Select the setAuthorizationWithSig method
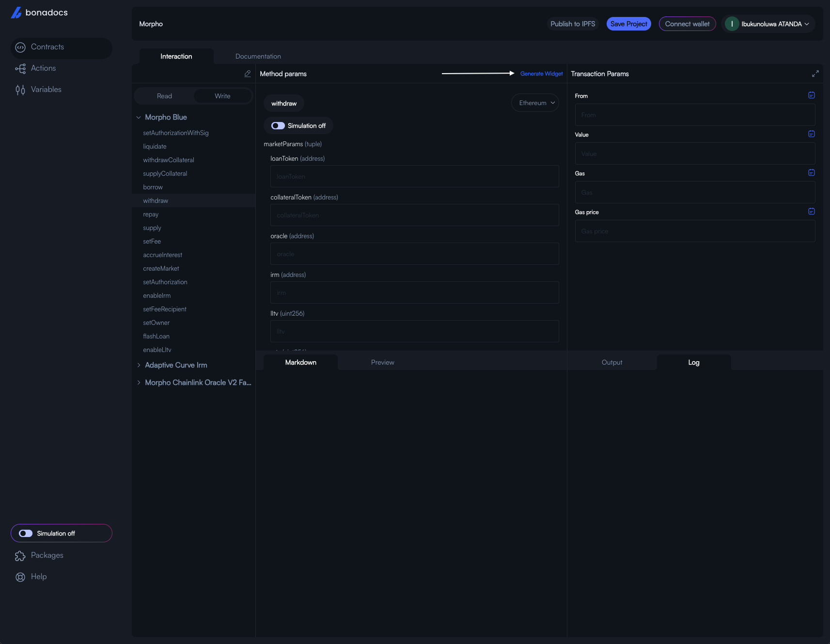 194,133
